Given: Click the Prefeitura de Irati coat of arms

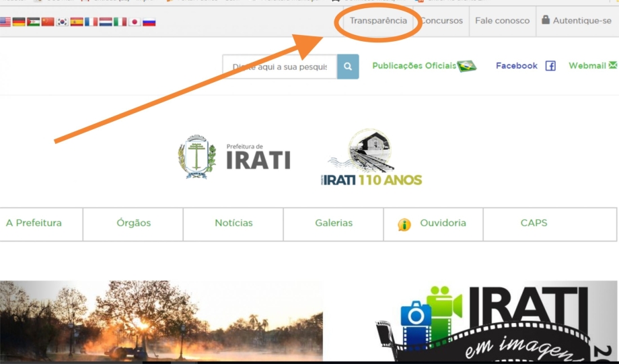Looking at the screenshot, I should [x=196, y=157].
